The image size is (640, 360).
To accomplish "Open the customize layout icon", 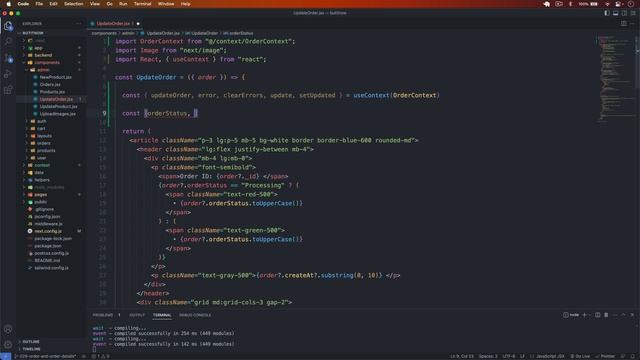I will click(x=632, y=13).
